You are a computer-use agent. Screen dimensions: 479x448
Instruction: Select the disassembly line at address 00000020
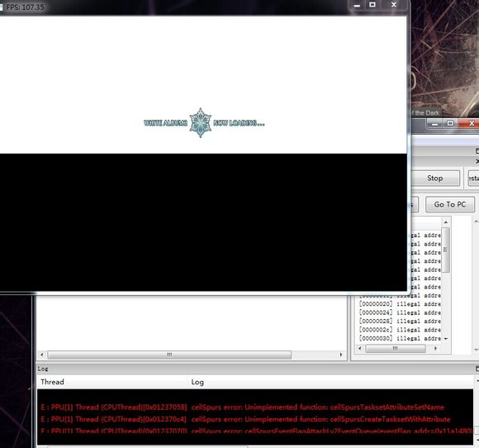coord(400,304)
